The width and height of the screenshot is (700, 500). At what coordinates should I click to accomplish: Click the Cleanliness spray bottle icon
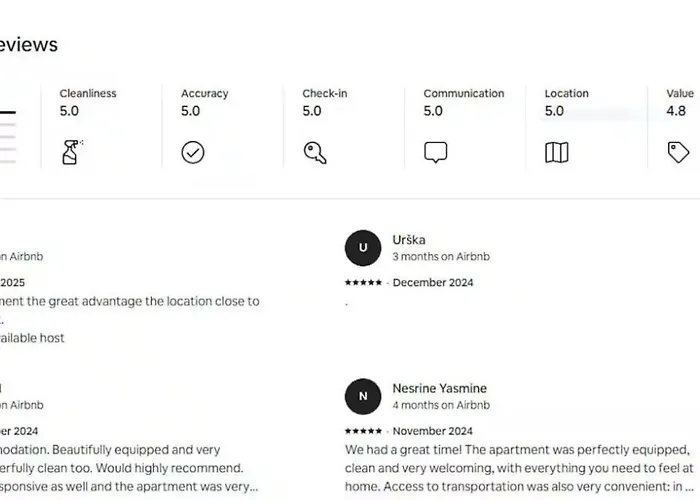coord(72,152)
